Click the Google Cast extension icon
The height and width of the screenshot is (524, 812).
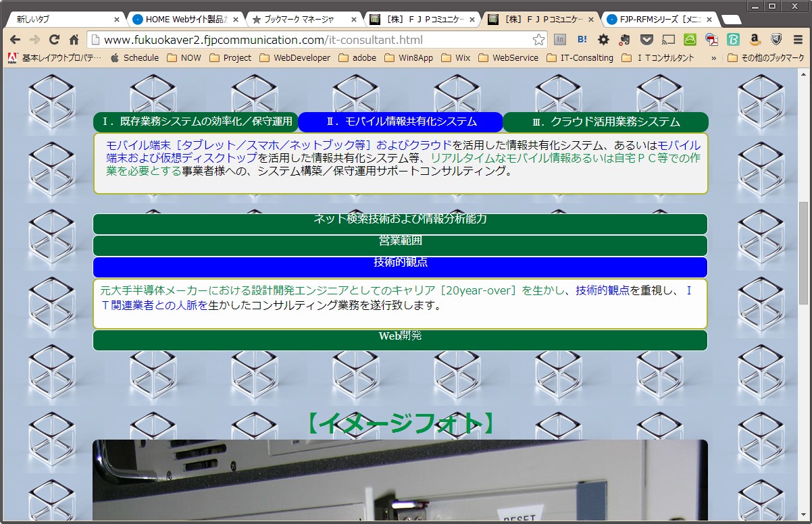[x=668, y=40]
